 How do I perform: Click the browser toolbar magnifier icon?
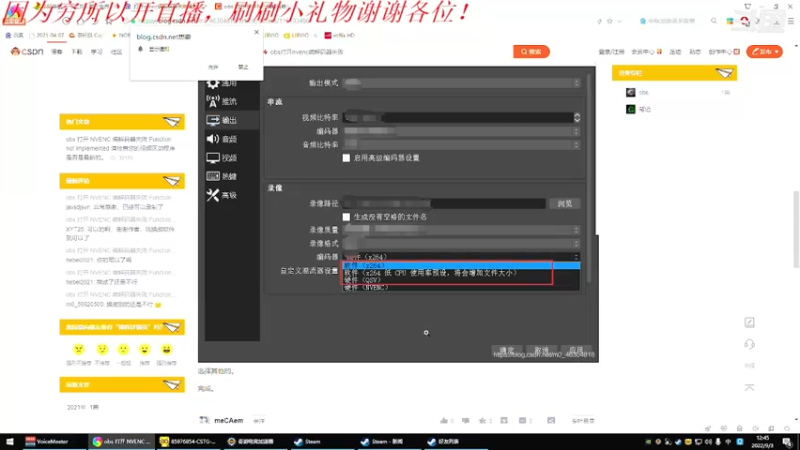(713, 21)
